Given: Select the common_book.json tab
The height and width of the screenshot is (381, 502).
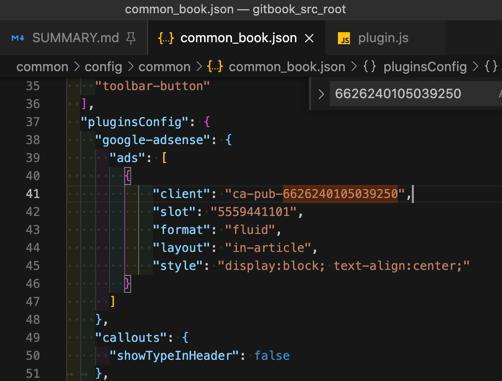Looking at the screenshot, I should 238,38.
